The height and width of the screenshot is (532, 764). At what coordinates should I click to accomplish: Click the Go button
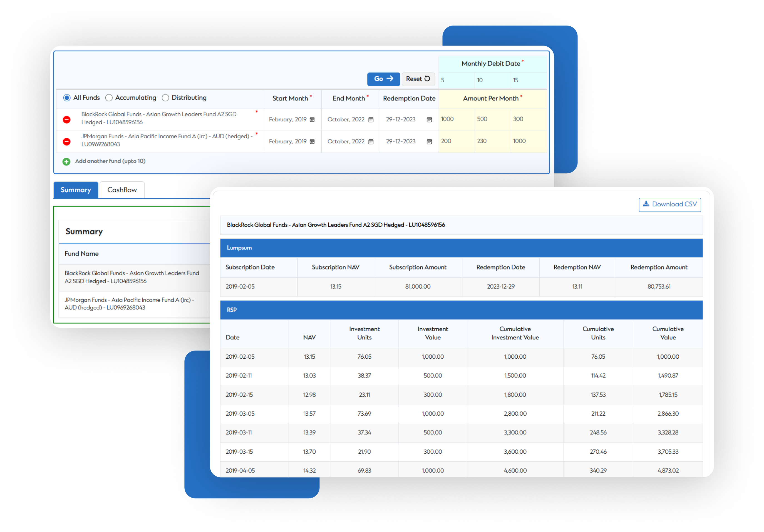(x=383, y=79)
